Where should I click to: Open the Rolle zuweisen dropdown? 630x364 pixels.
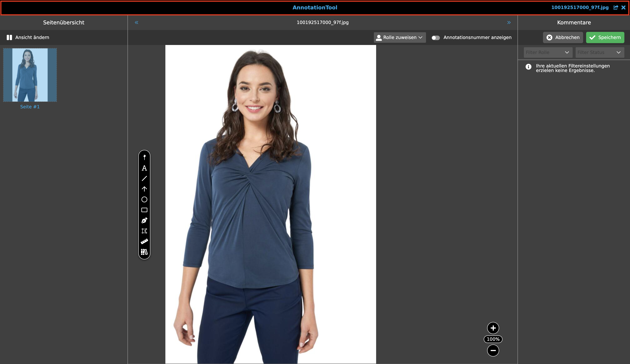coord(400,37)
